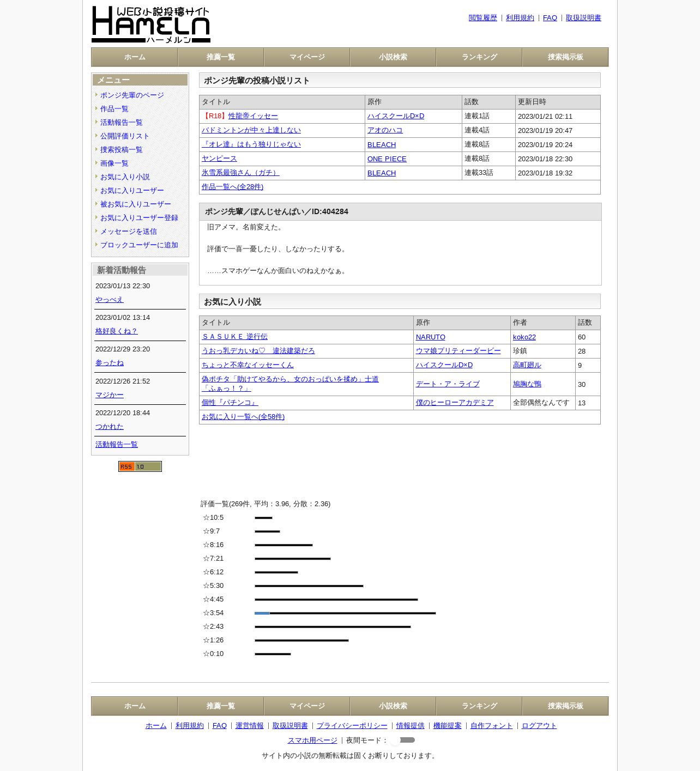The height and width of the screenshot is (771, 700).
Task: Open 画像一覧 in the sidebar menu
Action: 114,163
